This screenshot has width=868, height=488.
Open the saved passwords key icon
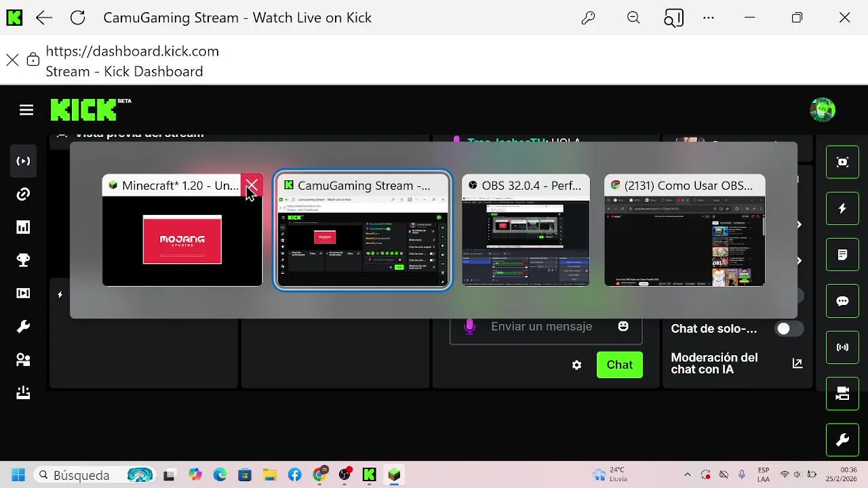click(x=588, y=18)
